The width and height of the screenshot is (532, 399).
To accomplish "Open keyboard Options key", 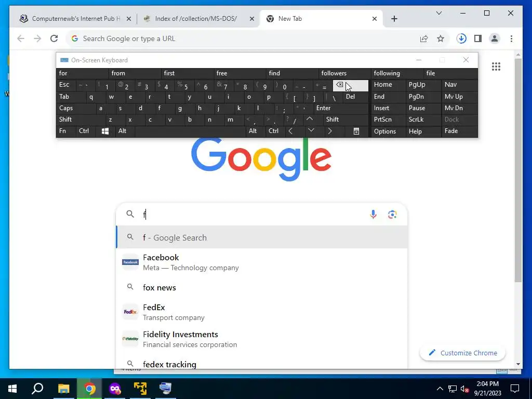I will click(x=388, y=131).
